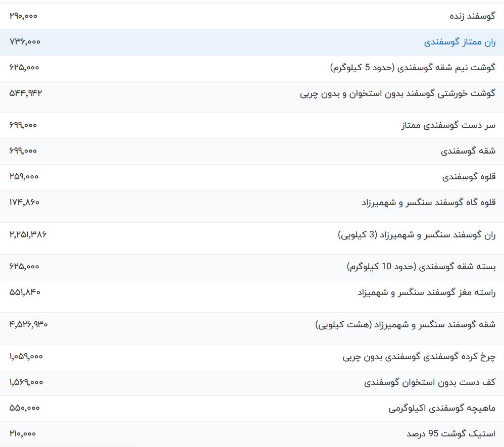
Task: Select the price ۱,۵۶۹,۰۰۰
Action: click(x=26, y=382)
